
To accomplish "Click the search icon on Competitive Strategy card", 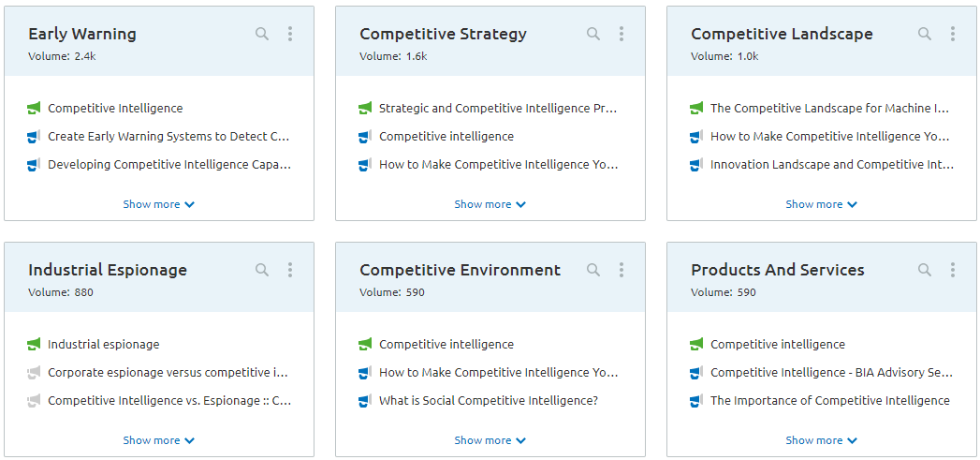I will click(593, 34).
